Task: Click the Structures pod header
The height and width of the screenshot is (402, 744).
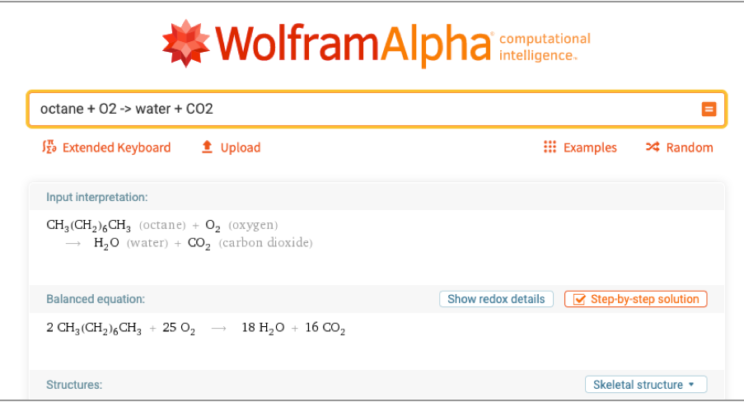Action: [74, 384]
